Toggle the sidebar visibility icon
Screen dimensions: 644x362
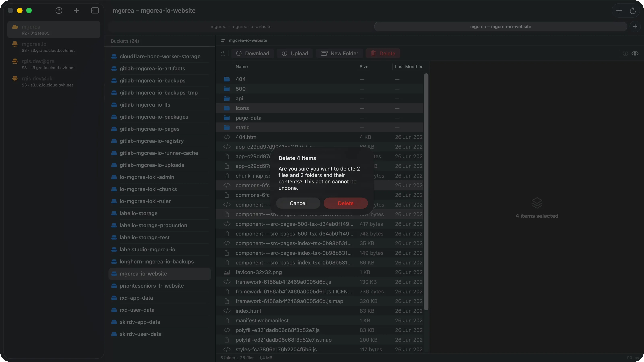(x=95, y=10)
